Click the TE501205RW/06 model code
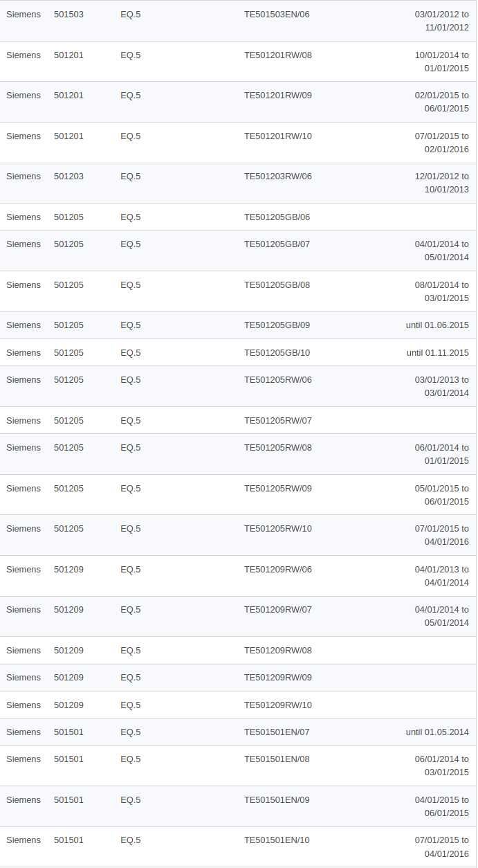This screenshot has width=478, height=868. (x=278, y=380)
